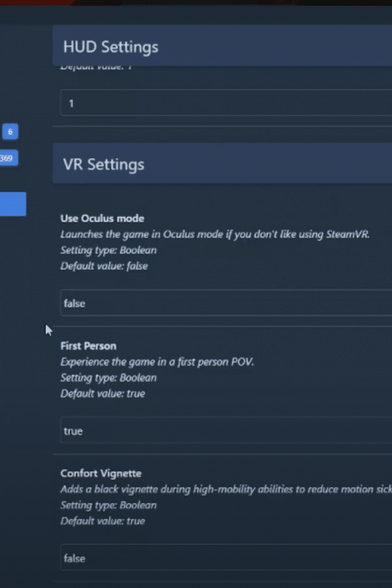The image size is (392, 588).
Task: Click the Confort Vignette setting title
Action: click(101, 473)
